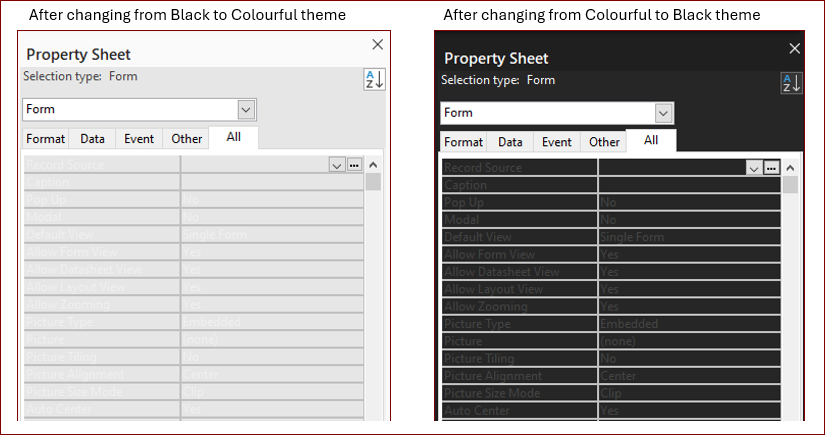Click scroll-up arrow in dark sheet property list
The image size is (825, 435).
pos(790,168)
